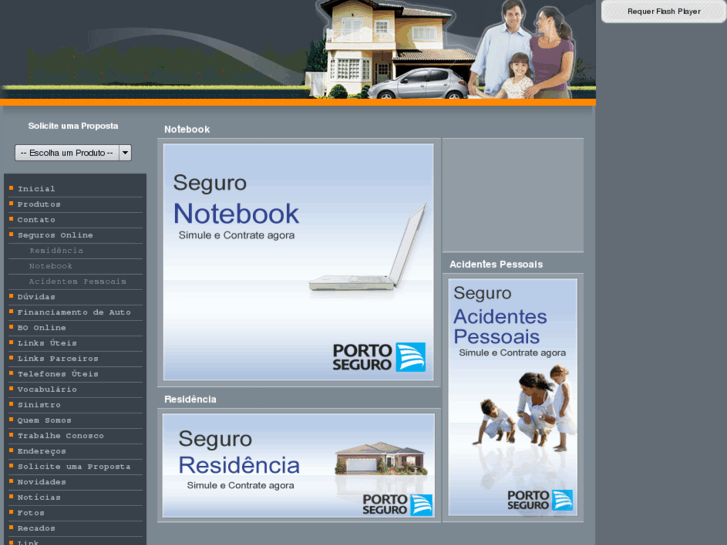
Task: Click the 'Notebook' section heading
Action: click(x=187, y=129)
